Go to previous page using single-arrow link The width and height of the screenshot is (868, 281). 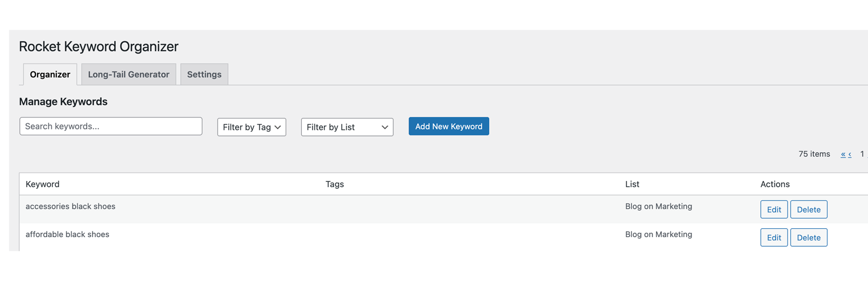[x=849, y=154]
